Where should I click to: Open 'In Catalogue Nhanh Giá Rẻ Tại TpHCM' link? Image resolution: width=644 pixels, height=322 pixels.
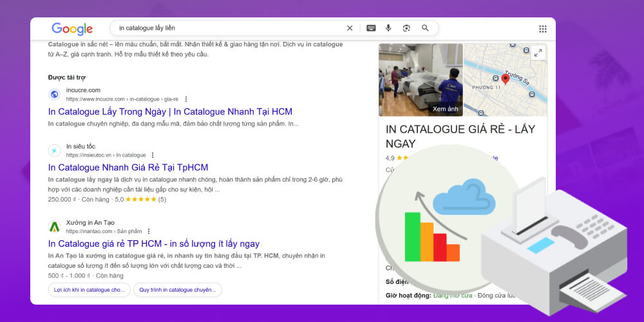128,167
